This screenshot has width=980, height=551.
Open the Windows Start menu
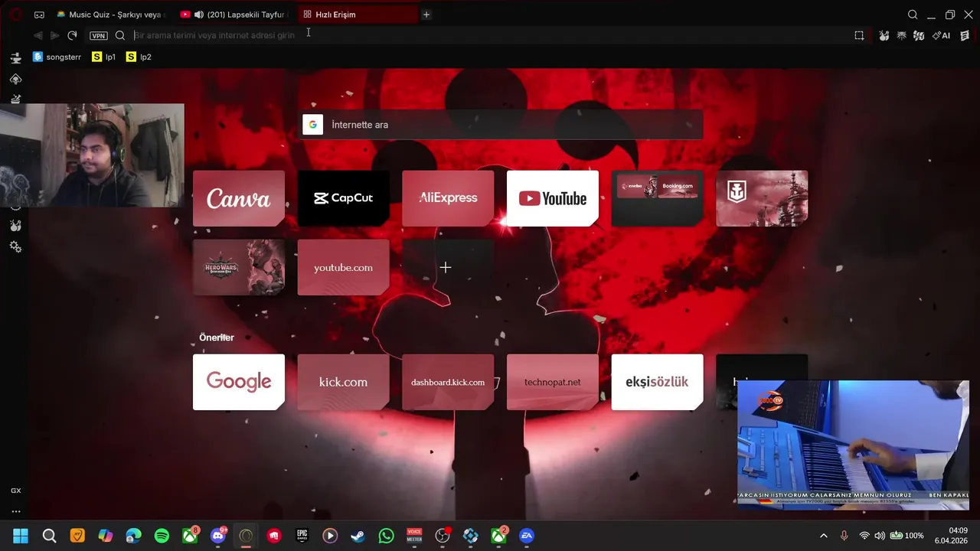tap(21, 536)
